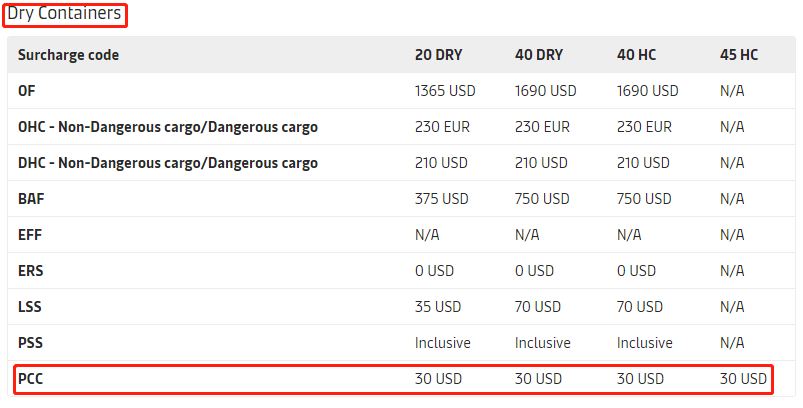Viewport: 803px width, 408px height.
Task: Select the OF surcharge row label
Action: (x=27, y=91)
